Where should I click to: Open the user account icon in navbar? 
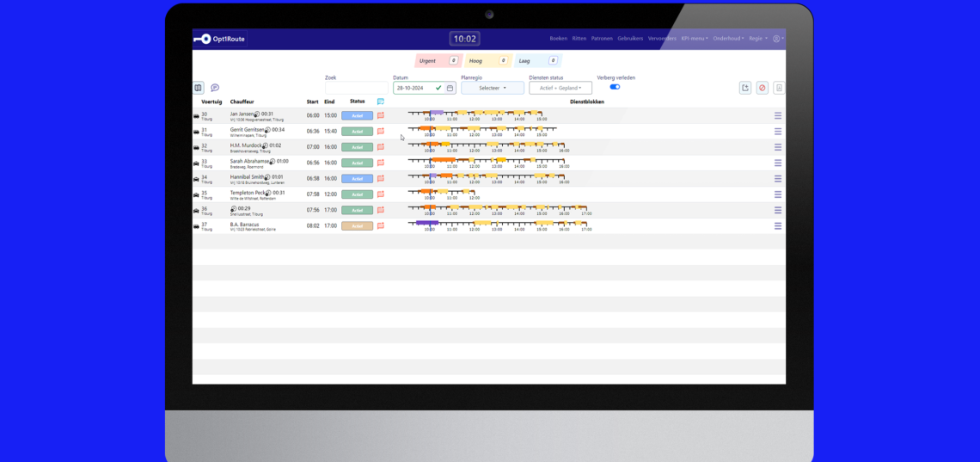pos(777,39)
